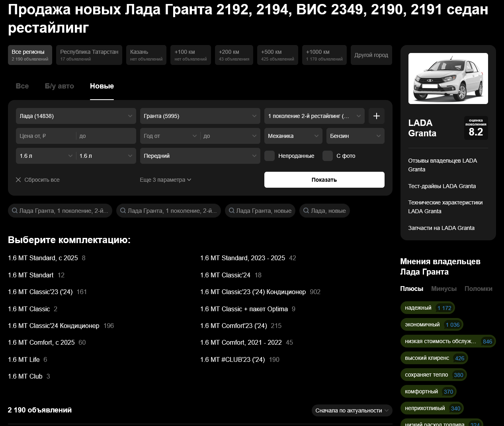Open the 1 поколение 2-й рестайлинг dropdown
The width and height of the screenshot is (504, 426).
point(315,116)
